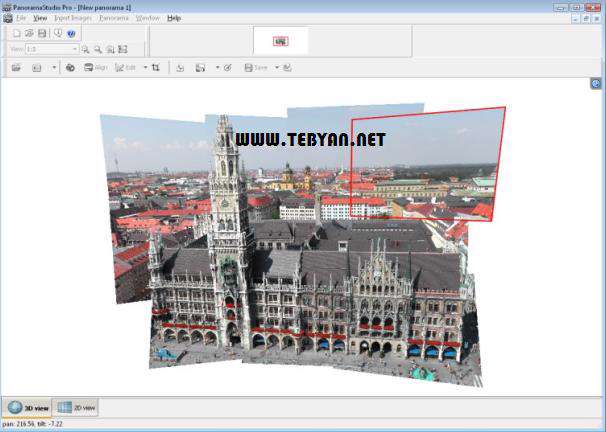Open the View menu
Image resolution: width=606 pixels, height=432 pixels.
point(40,18)
